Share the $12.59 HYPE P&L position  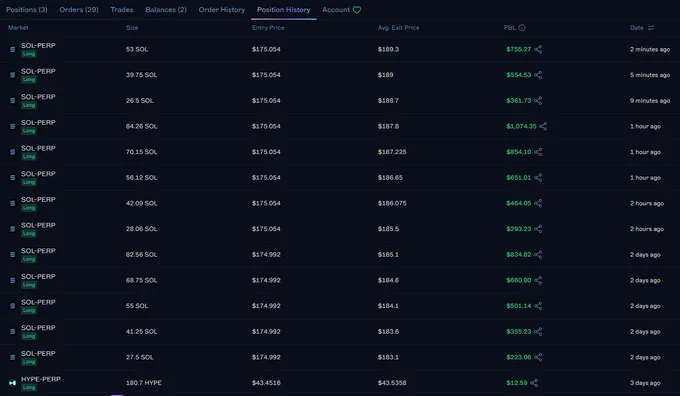coord(534,383)
